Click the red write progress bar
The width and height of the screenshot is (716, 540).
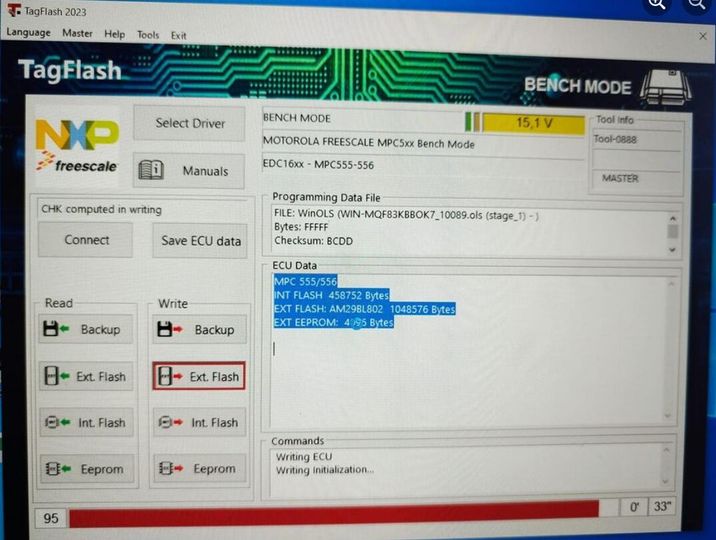(334, 515)
